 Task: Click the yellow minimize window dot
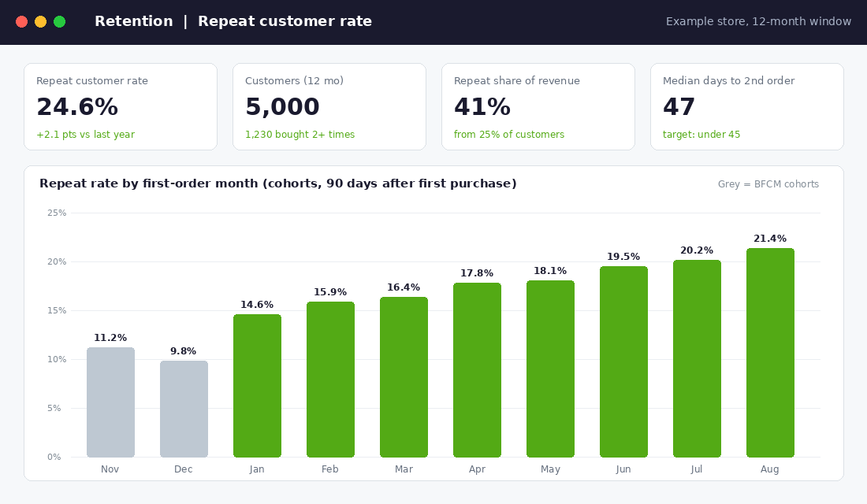tap(40, 21)
